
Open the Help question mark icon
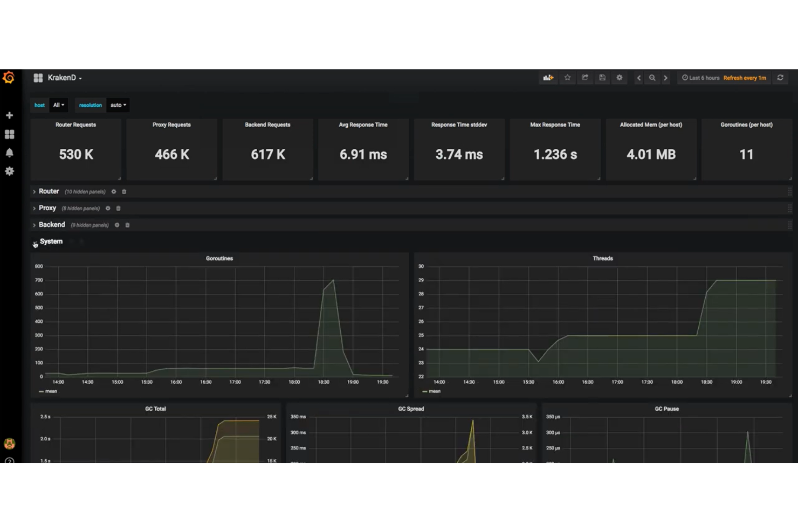[9, 461]
